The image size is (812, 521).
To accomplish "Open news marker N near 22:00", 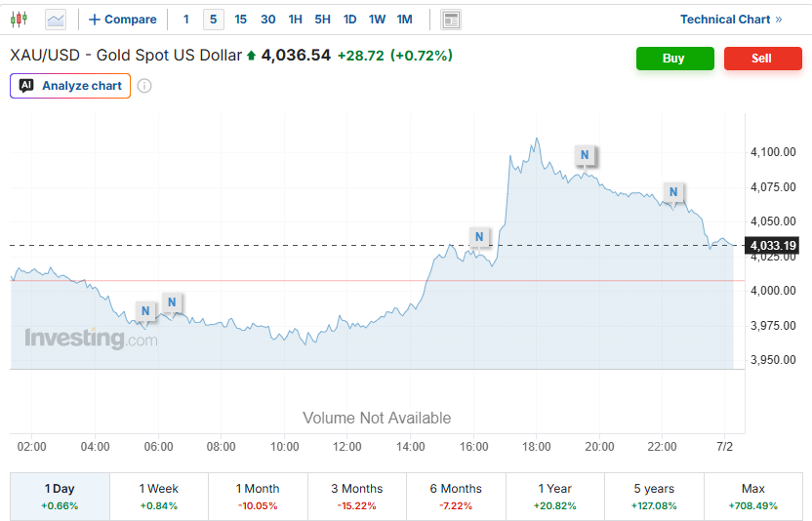I will (673, 192).
